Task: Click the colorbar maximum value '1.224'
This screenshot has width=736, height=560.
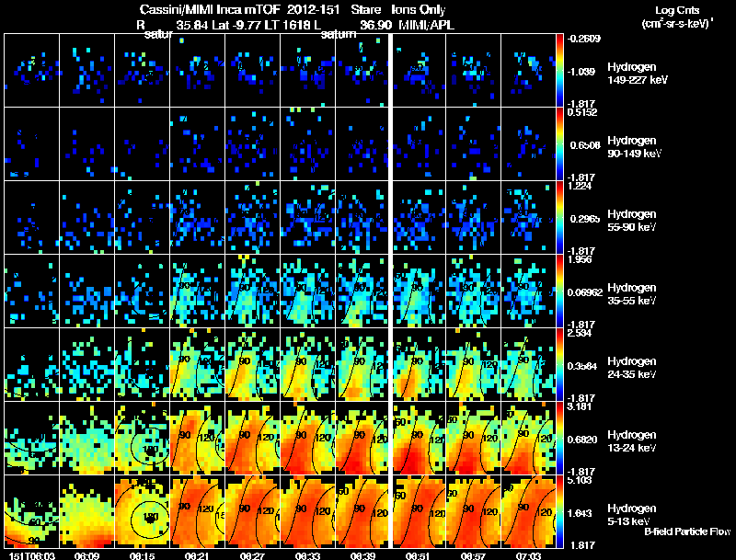Action: [580, 186]
